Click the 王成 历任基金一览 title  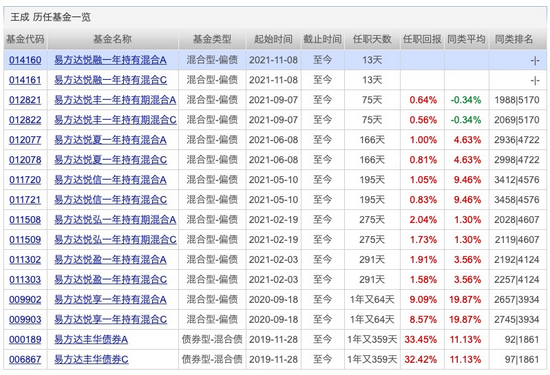[51, 17]
